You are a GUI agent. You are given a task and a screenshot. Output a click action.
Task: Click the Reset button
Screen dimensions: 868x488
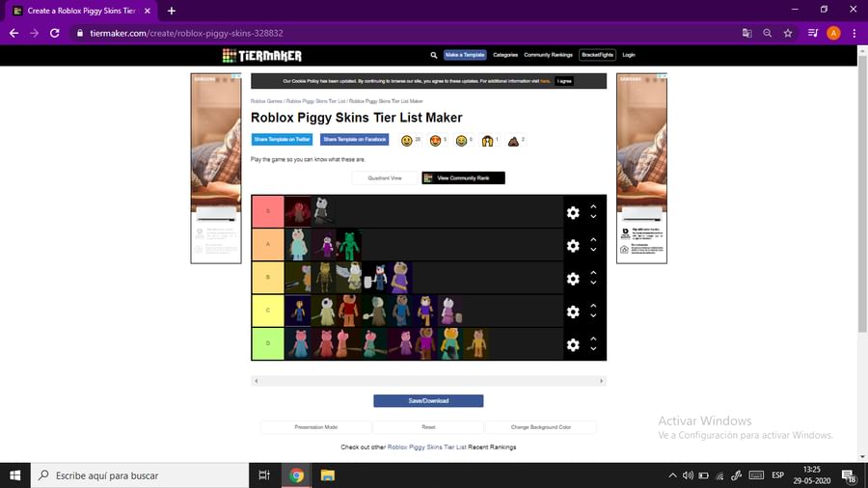(428, 427)
